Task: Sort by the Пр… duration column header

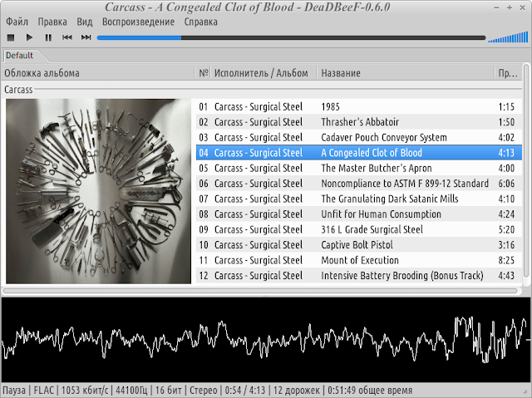Action: [x=508, y=73]
